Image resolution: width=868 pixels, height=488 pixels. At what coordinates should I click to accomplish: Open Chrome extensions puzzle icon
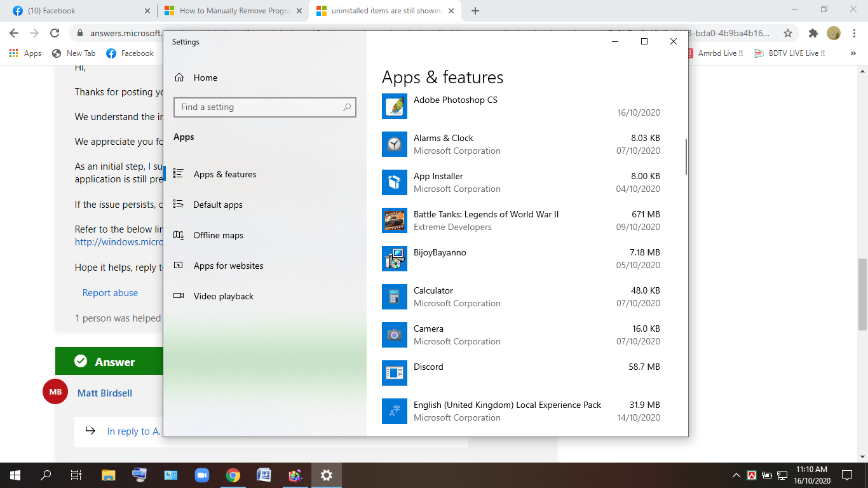pyautogui.click(x=813, y=33)
